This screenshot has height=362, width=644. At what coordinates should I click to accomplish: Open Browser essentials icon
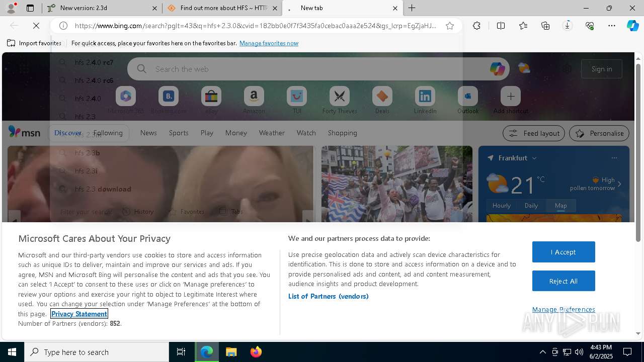(590, 26)
